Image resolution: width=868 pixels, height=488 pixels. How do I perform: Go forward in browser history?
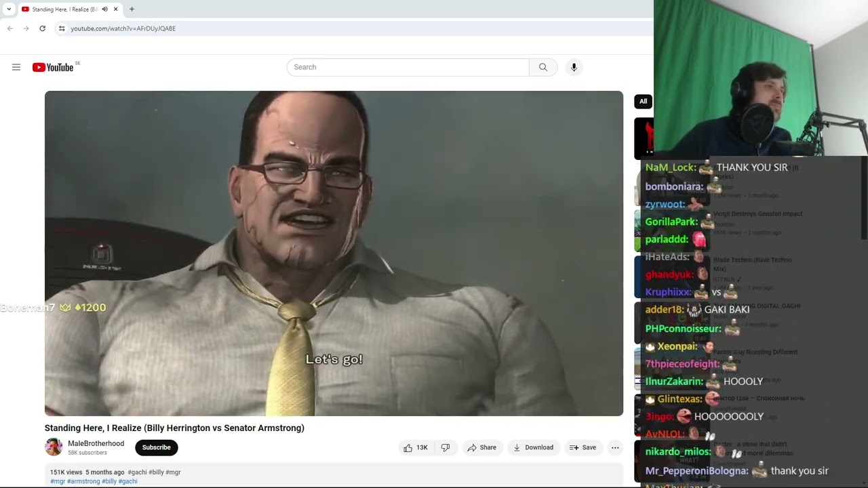point(26,28)
